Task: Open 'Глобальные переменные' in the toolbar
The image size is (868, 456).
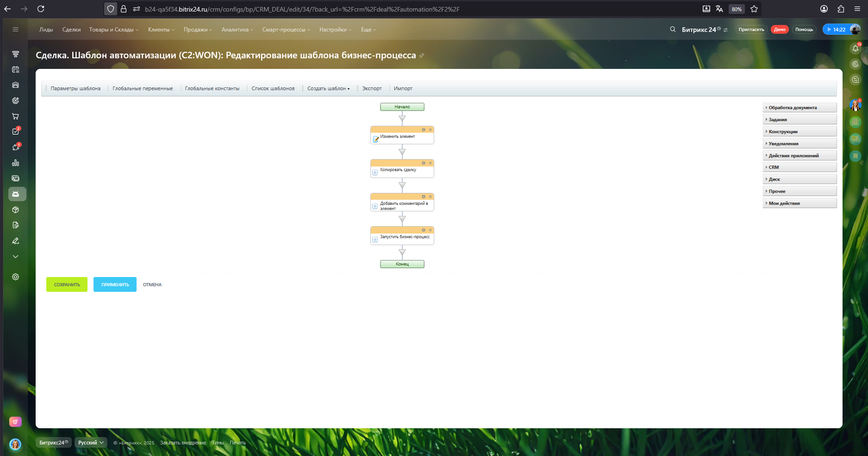Action: 143,88
